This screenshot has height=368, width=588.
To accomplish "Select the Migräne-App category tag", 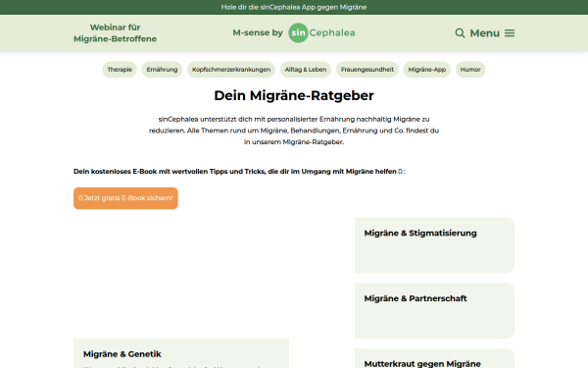I will coord(426,70).
